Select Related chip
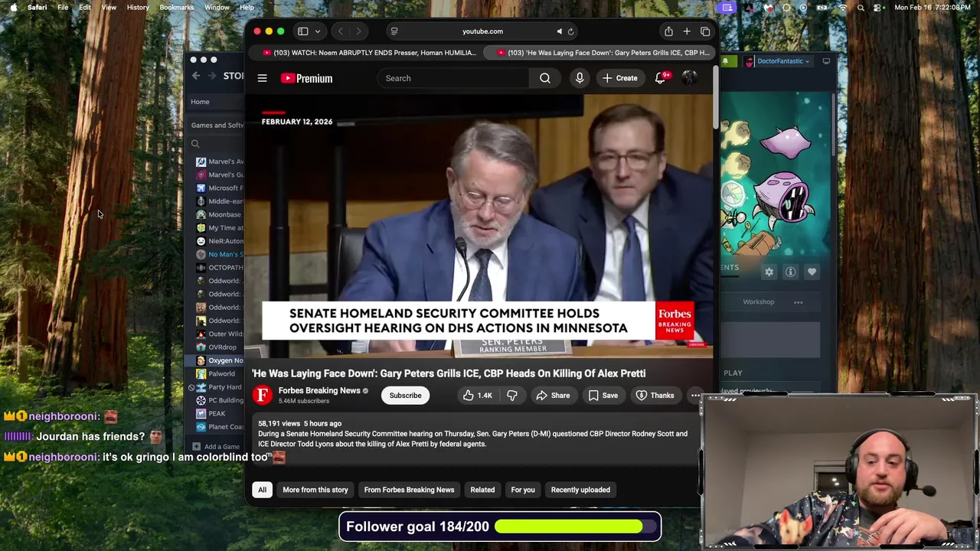 tap(482, 490)
